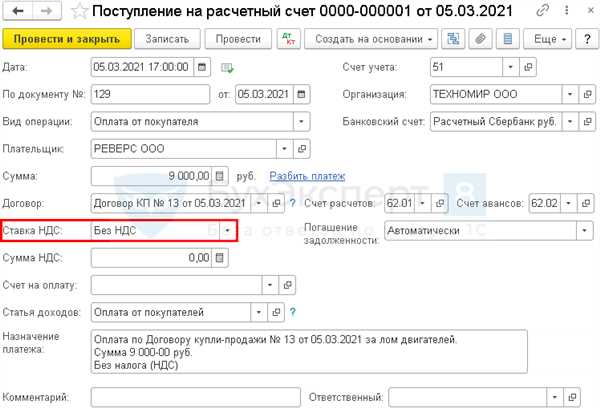Screen dimensions: 600x412
Task: Open the related documents structure icon
Action: click(453, 39)
